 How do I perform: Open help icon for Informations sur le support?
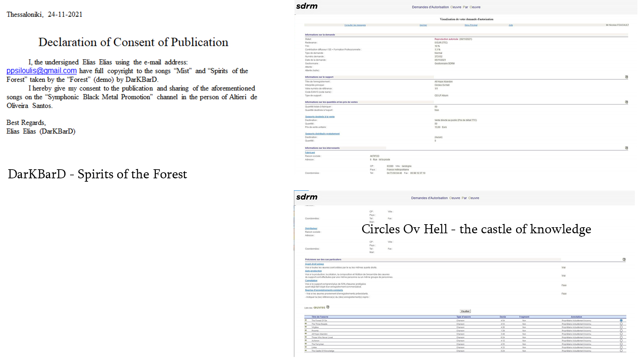pos(626,77)
